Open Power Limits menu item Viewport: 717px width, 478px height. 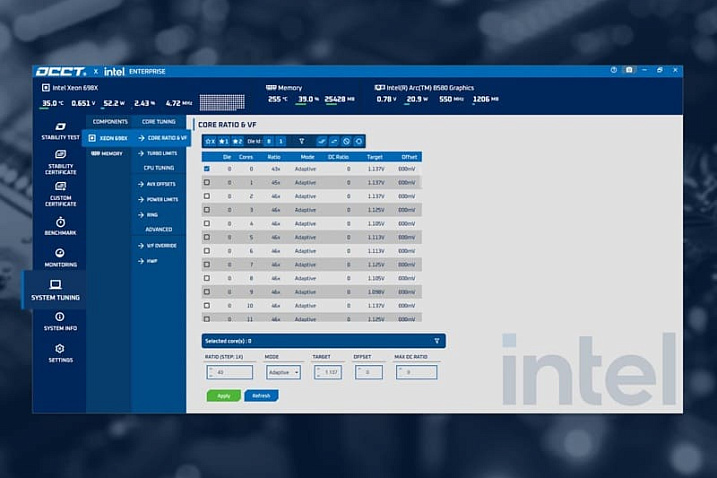click(x=158, y=199)
